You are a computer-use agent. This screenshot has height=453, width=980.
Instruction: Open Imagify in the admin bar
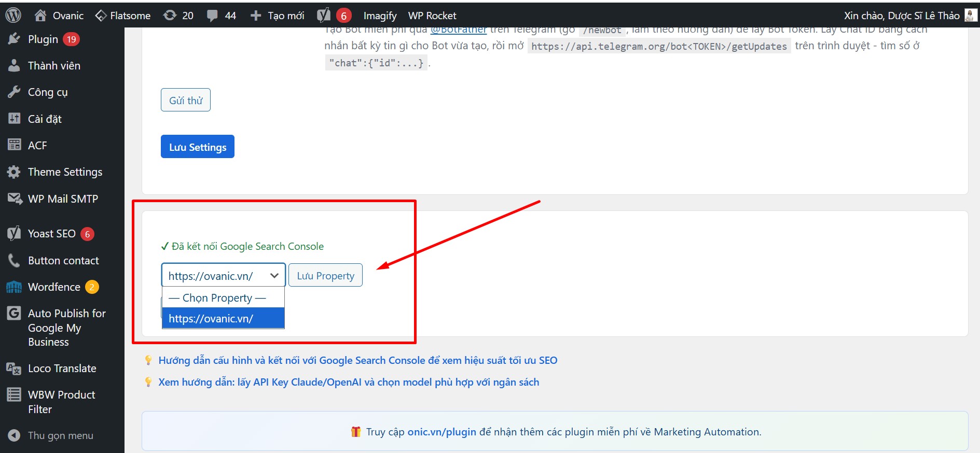coord(380,16)
